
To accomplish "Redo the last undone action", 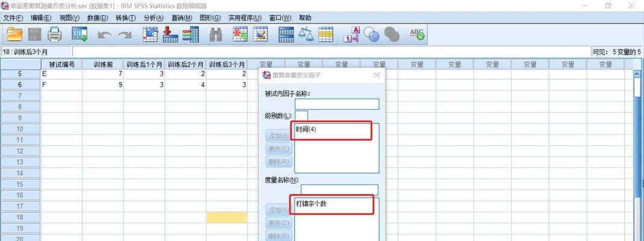I will (x=125, y=36).
